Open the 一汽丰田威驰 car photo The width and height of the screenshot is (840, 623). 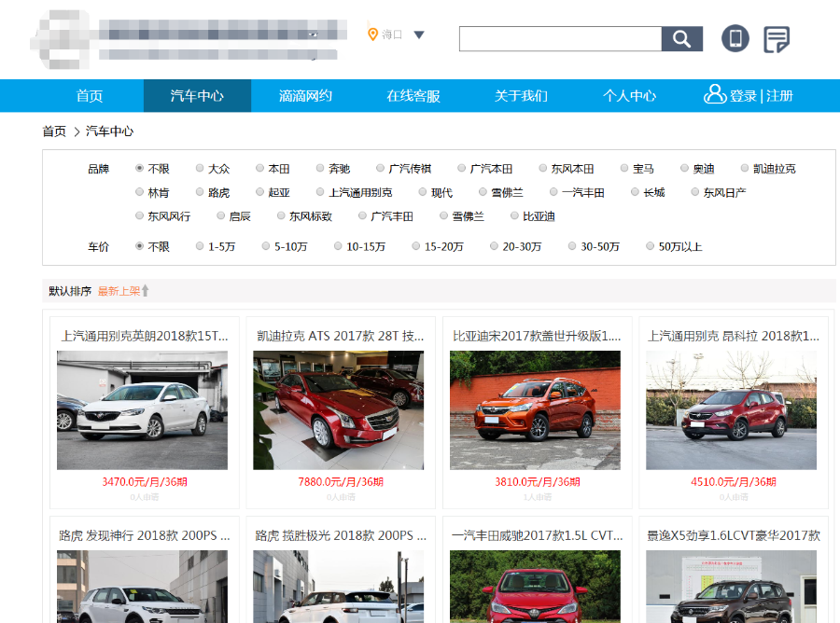[535, 587]
